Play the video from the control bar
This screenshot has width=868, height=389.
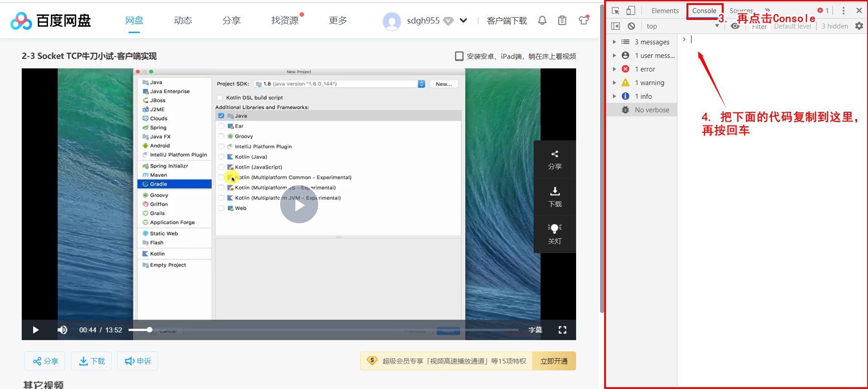coord(36,330)
